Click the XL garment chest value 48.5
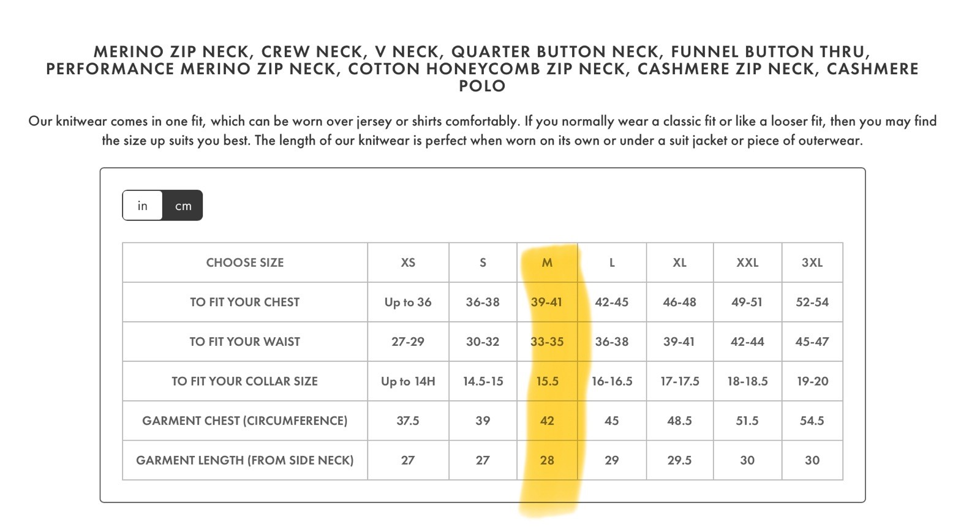This screenshot has height=527, width=980. pyautogui.click(x=680, y=420)
